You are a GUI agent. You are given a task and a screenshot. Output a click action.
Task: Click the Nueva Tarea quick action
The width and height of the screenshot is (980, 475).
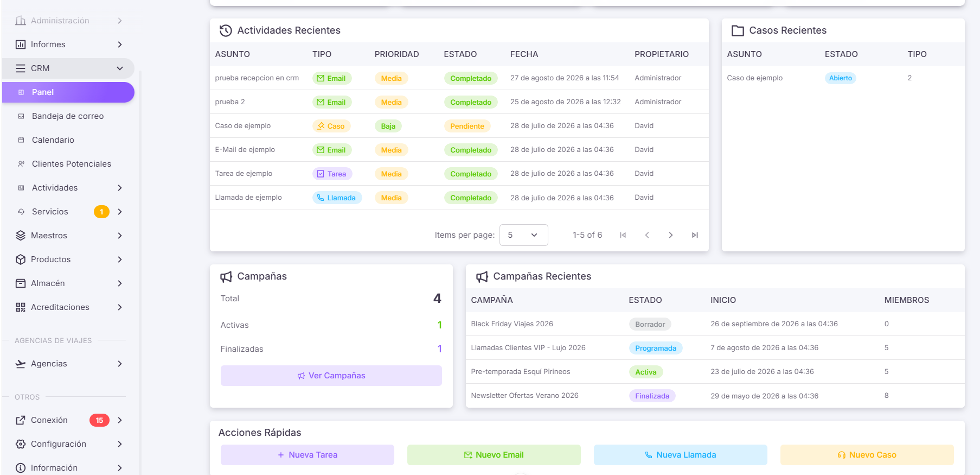click(x=307, y=455)
